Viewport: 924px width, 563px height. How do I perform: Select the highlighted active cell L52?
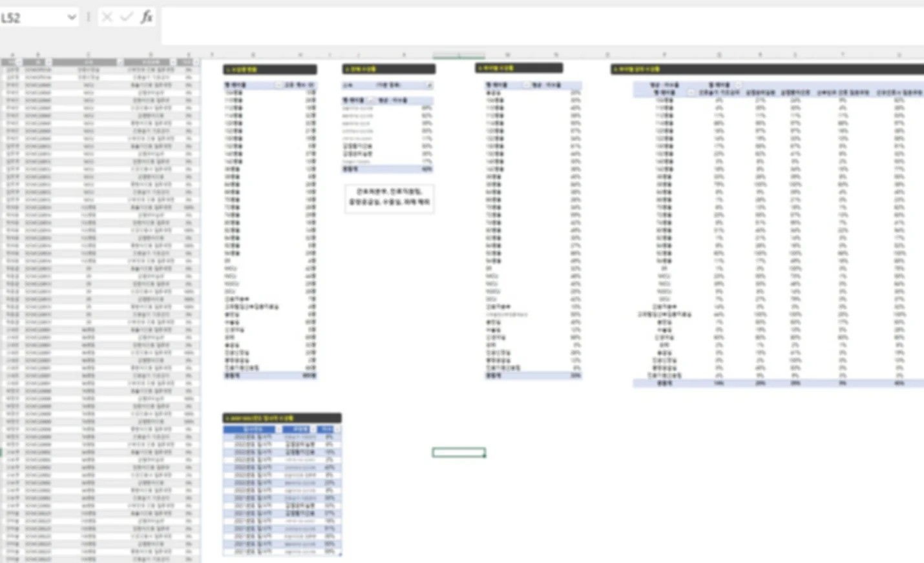459,453
